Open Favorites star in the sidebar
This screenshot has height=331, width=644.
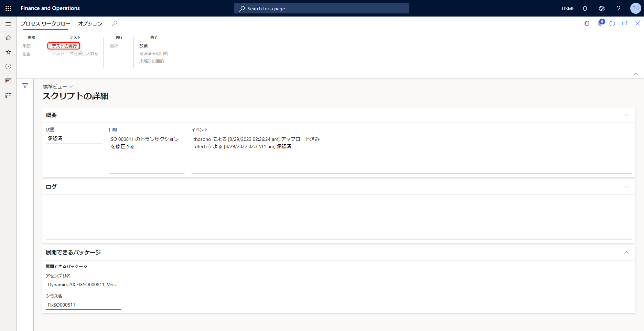pos(8,52)
